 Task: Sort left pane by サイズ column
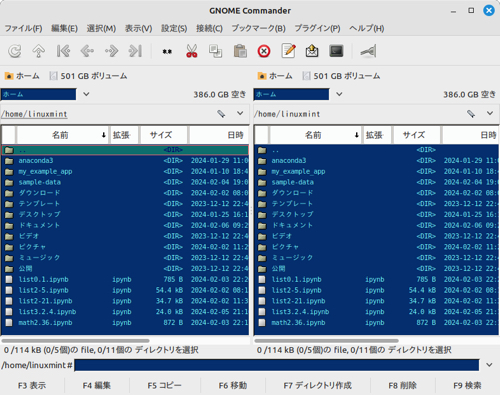click(163, 135)
